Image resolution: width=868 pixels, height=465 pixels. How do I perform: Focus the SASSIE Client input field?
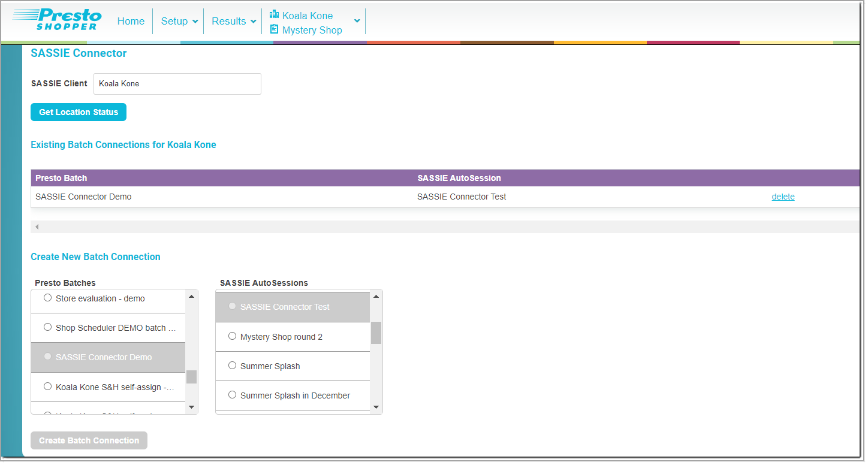tap(177, 84)
